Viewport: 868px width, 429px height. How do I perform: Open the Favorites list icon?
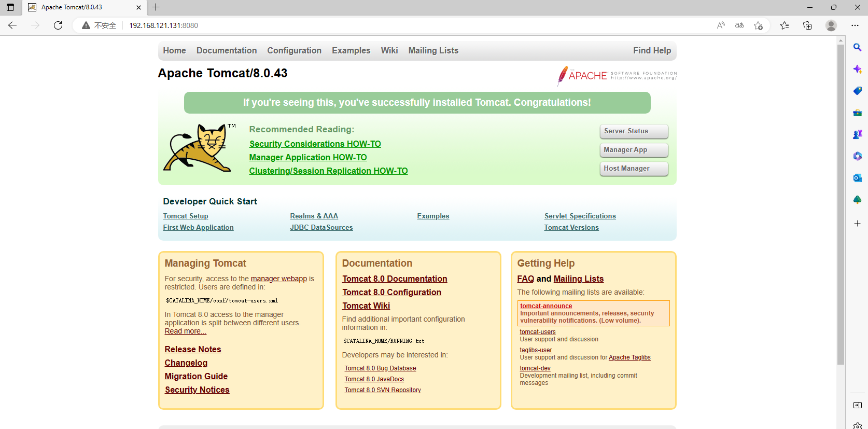coord(785,25)
